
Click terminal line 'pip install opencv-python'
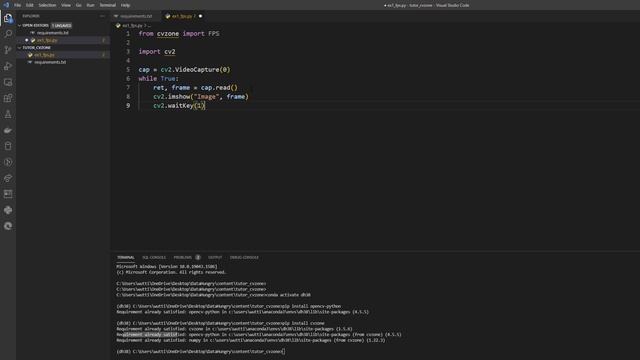229,306
